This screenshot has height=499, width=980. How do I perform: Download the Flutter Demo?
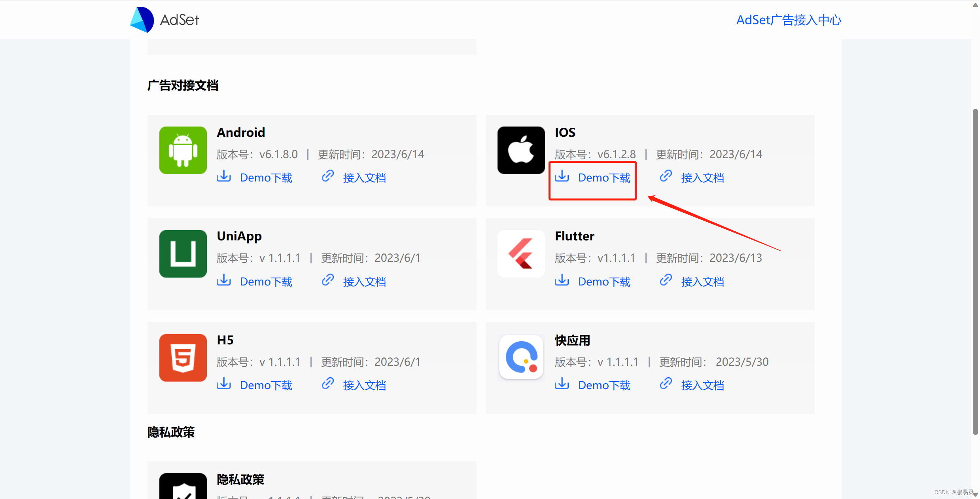(604, 282)
